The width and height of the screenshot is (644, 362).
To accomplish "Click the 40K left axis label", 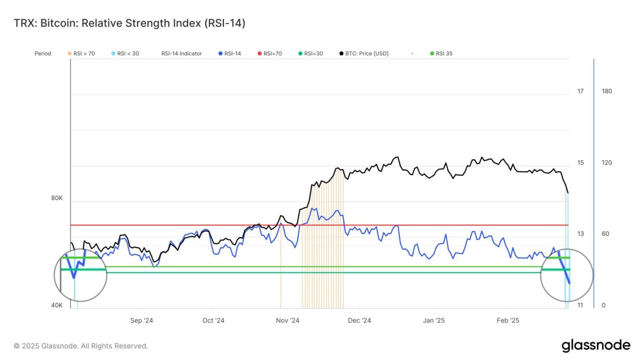I will tap(57, 305).
